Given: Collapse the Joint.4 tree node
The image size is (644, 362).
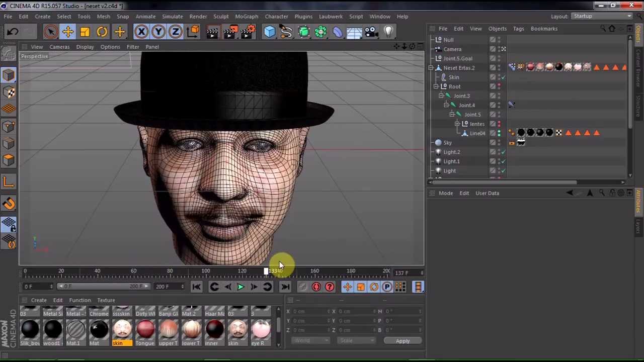Looking at the screenshot, I should (x=446, y=105).
